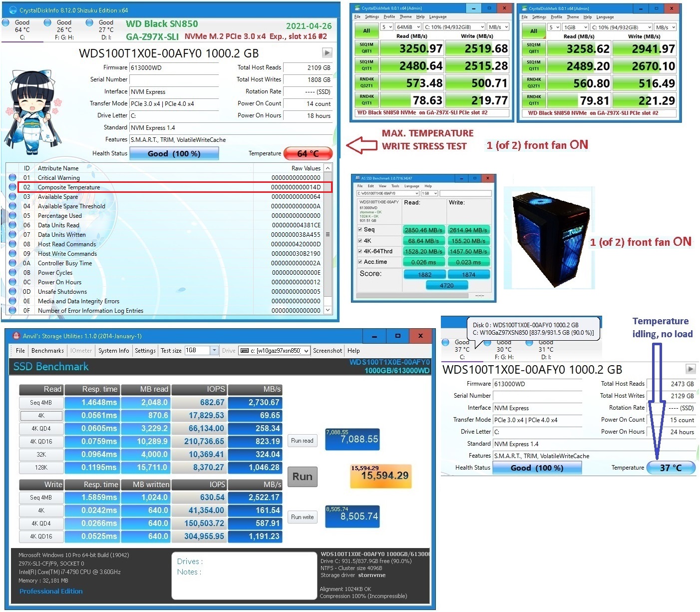The height and width of the screenshot is (612, 700).
Task: Click status circle of Media and Data Integrity Errors
Action: click(x=12, y=301)
